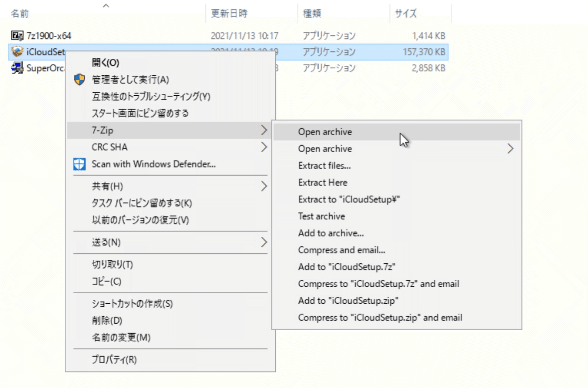The height and width of the screenshot is (388, 588).
Task: Open the 共有(H) menu entry
Action: click(171, 186)
